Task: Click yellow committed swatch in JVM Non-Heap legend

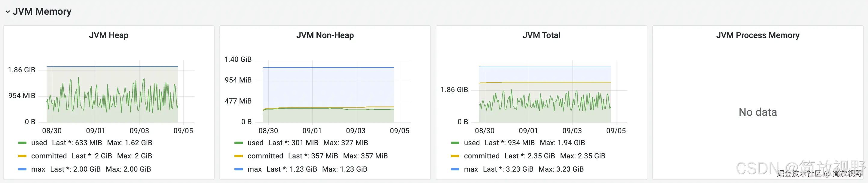Action: click(x=239, y=156)
